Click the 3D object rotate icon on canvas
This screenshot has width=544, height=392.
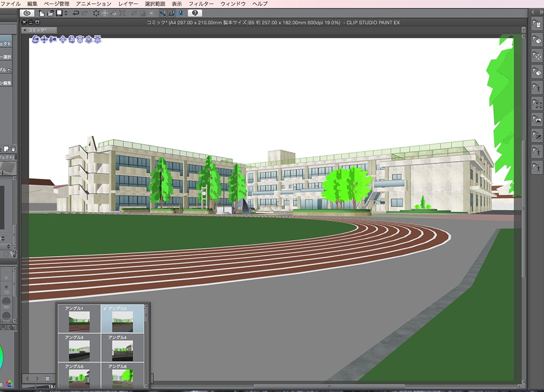[x=71, y=40]
